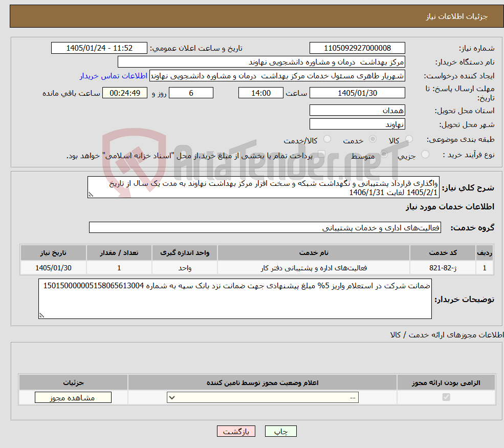Click the need number field 1105092927000008
Screen dimensions: 504x448
[x=357, y=48]
